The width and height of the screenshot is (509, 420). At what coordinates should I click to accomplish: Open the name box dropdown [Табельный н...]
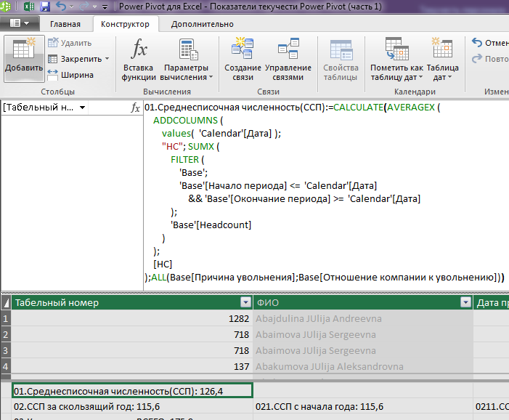pos(83,108)
